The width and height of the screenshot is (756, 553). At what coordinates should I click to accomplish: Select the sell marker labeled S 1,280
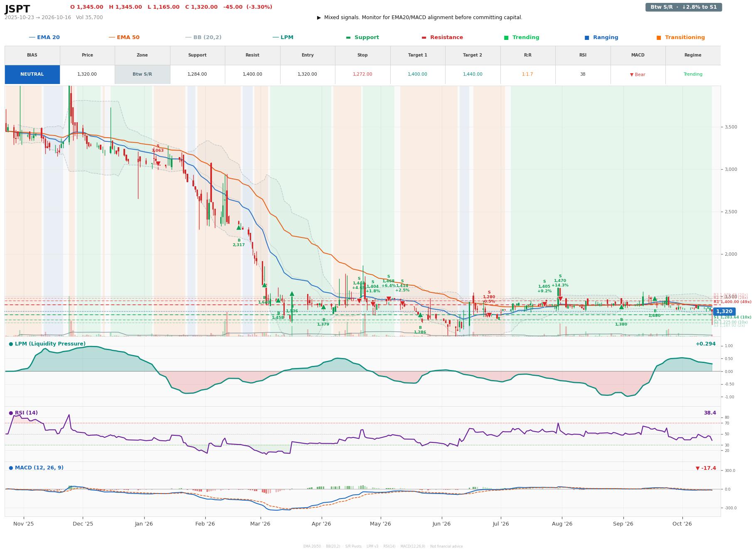coord(489,315)
